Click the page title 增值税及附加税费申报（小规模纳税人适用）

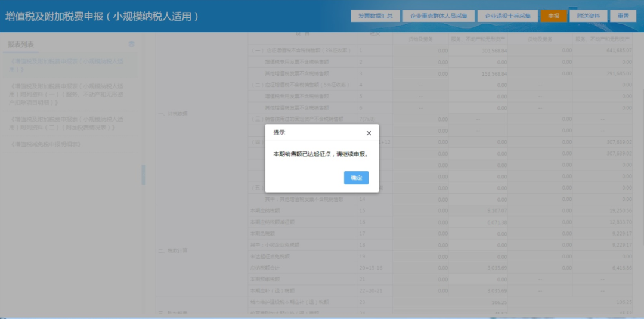click(x=103, y=17)
